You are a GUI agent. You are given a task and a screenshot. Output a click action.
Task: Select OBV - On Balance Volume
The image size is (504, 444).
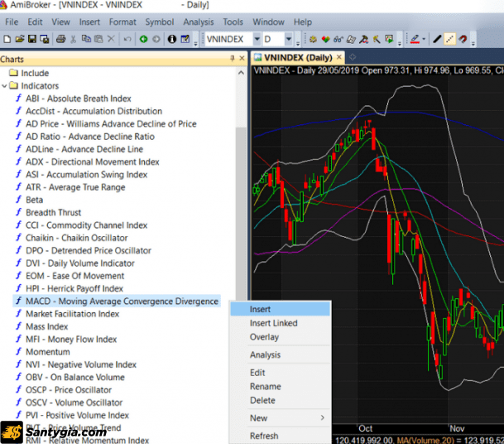tap(74, 377)
